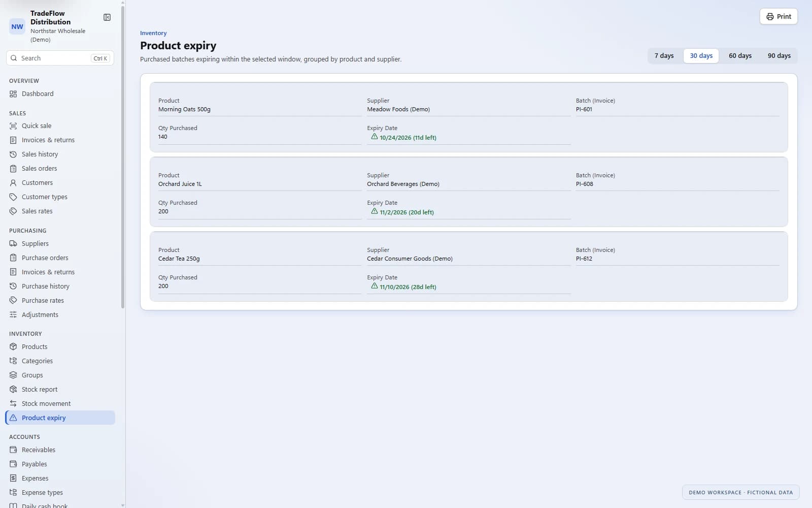The width and height of the screenshot is (812, 508).
Task: Select the active Product expiry sidebar item
Action: click(60, 418)
